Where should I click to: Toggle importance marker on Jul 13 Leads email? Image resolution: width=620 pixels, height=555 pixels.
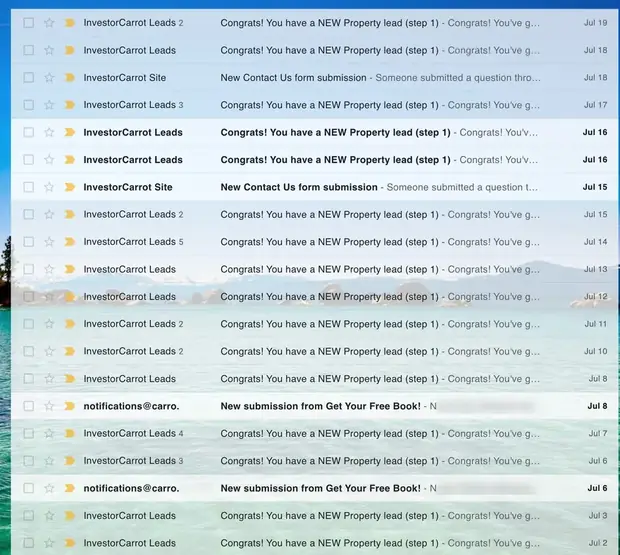[x=70, y=269]
